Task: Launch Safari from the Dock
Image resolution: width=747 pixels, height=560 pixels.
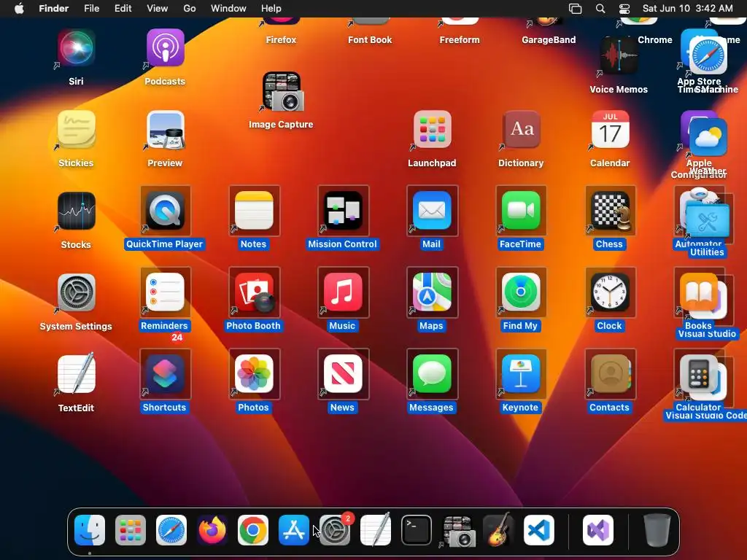Action: (171, 530)
